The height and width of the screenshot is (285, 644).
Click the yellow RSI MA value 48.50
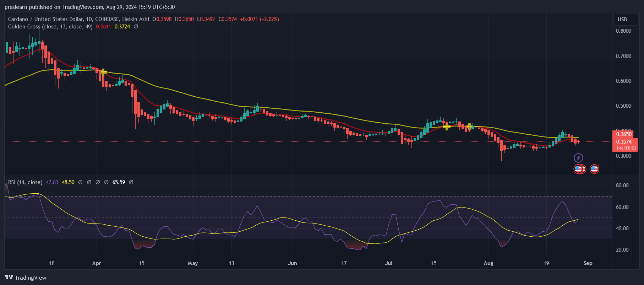68,182
